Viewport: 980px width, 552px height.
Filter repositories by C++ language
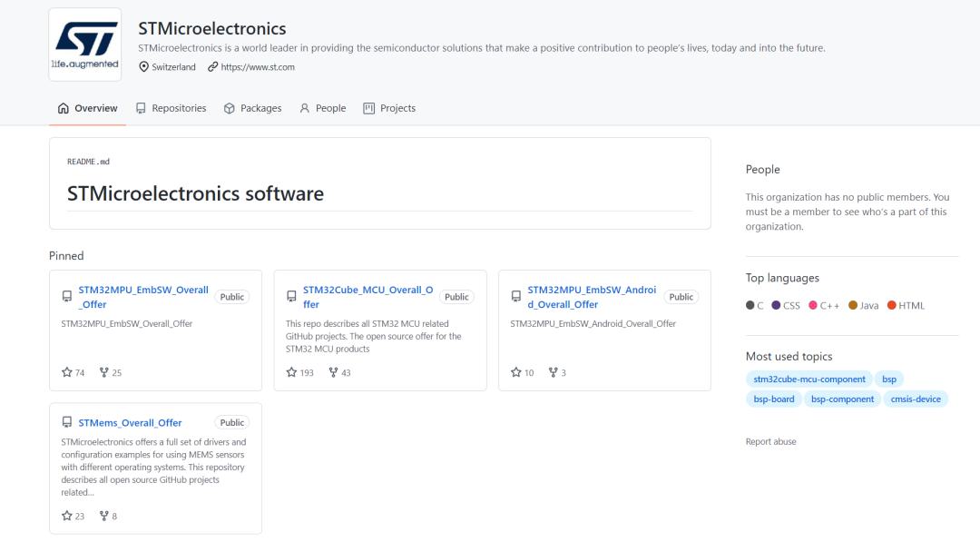coord(824,305)
